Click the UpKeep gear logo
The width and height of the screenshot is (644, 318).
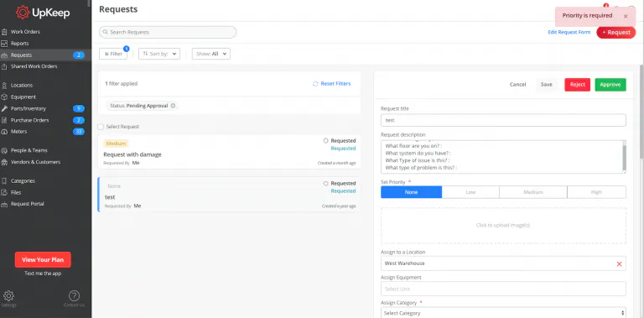coord(23,13)
